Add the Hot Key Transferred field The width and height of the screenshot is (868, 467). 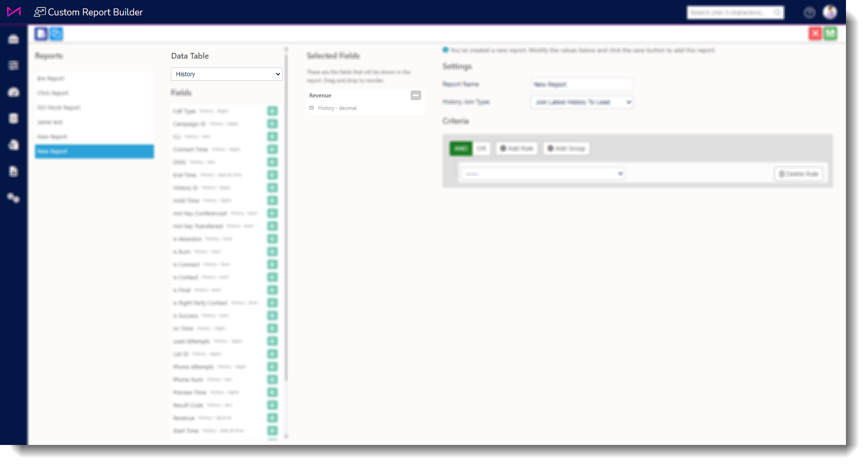pos(273,226)
